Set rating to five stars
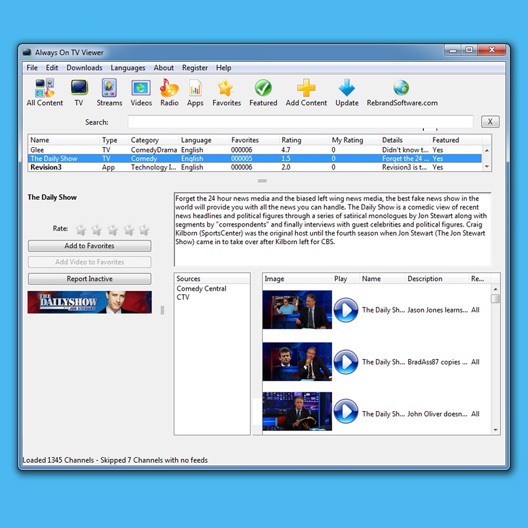This screenshot has height=528, width=528. [144, 230]
